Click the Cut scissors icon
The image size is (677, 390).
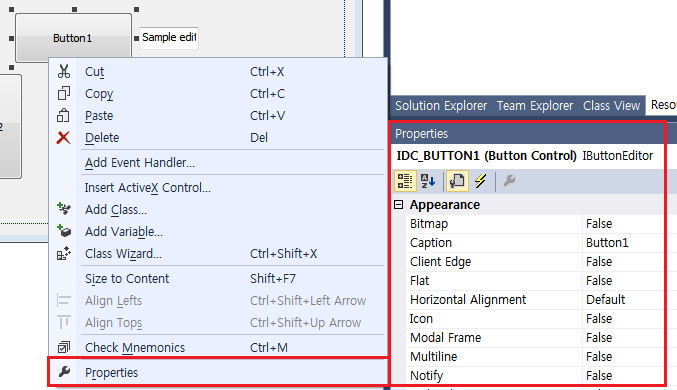point(64,71)
